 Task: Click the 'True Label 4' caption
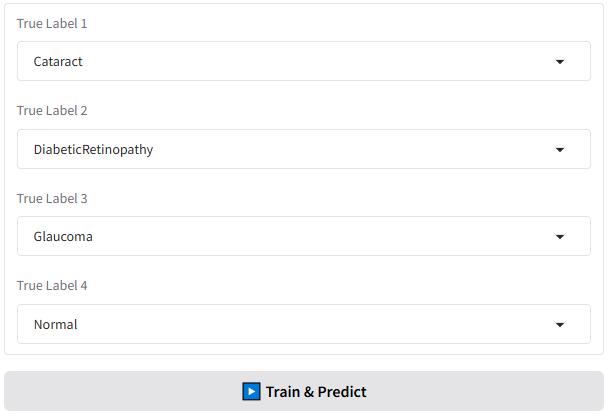[x=52, y=286]
